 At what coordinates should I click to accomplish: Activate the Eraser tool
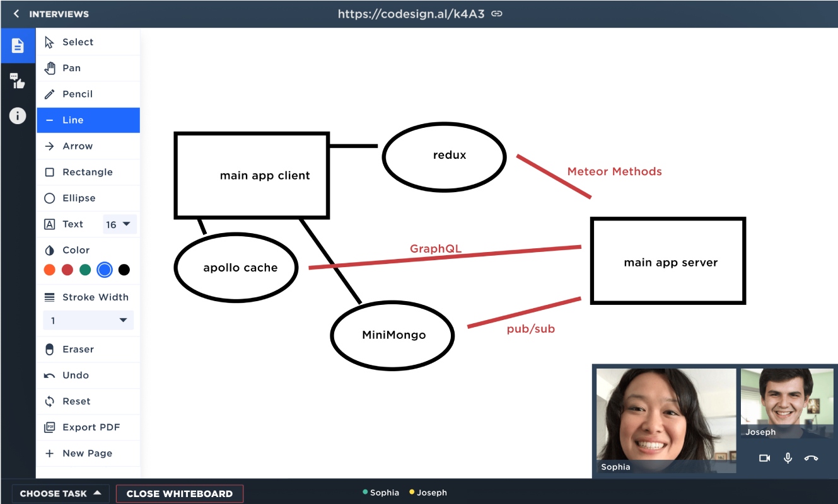point(88,349)
